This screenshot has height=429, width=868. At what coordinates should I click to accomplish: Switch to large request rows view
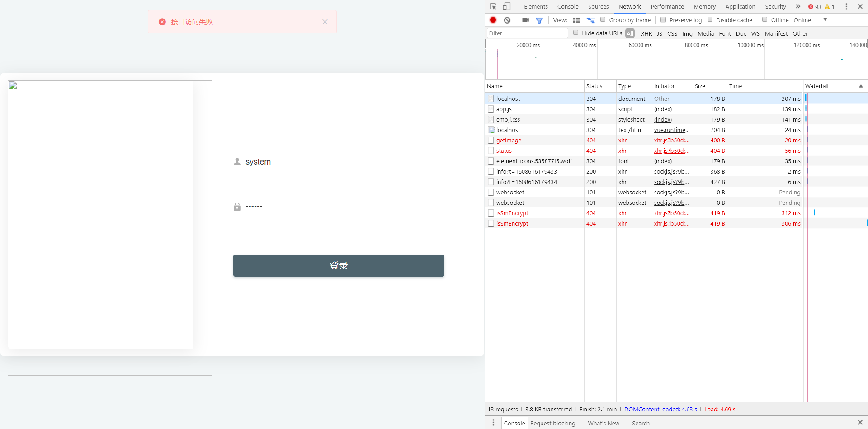pos(576,20)
